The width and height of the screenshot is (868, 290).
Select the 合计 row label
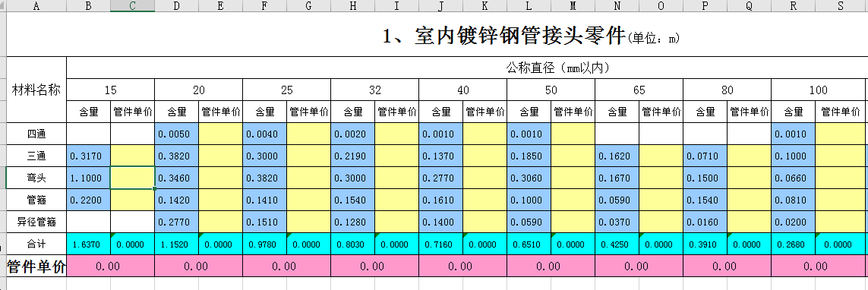click(36, 244)
